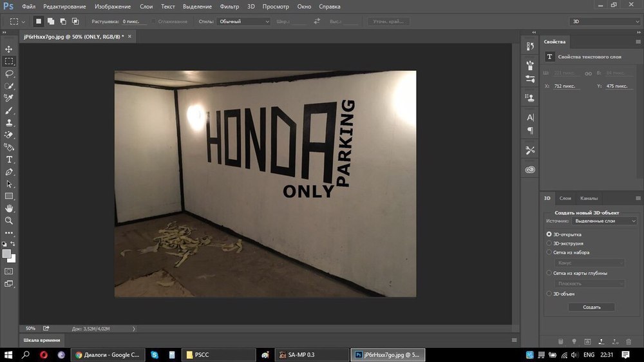Expand the 3D workspace switcher dropdown
The height and width of the screenshot is (362, 644).
pyautogui.click(x=605, y=21)
